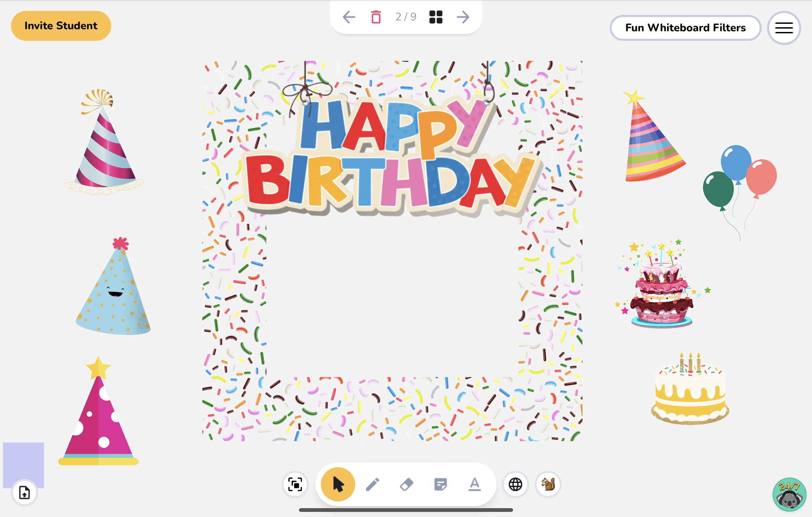Open the hamburger menu
Image resolution: width=812 pixels, height=517 pixels.
point(784,28)
